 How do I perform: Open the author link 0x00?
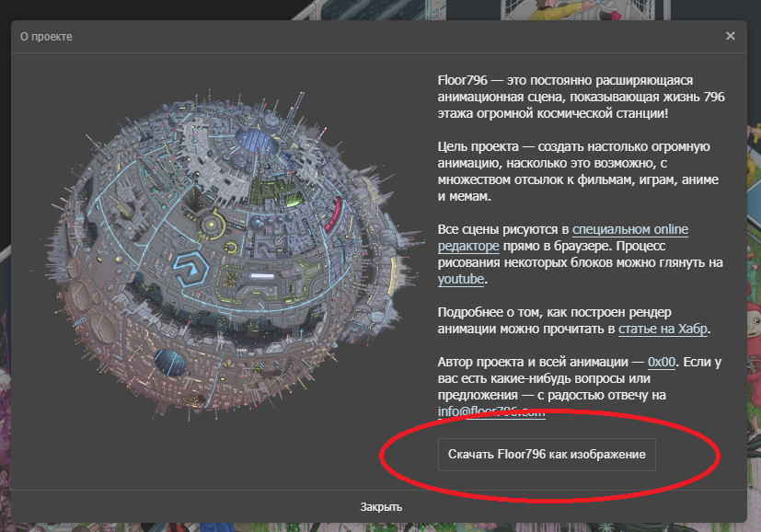662,362
